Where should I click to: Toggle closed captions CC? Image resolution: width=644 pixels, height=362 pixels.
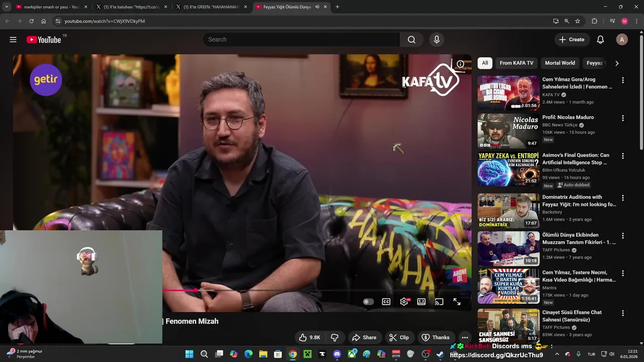(x=386, y=302)
